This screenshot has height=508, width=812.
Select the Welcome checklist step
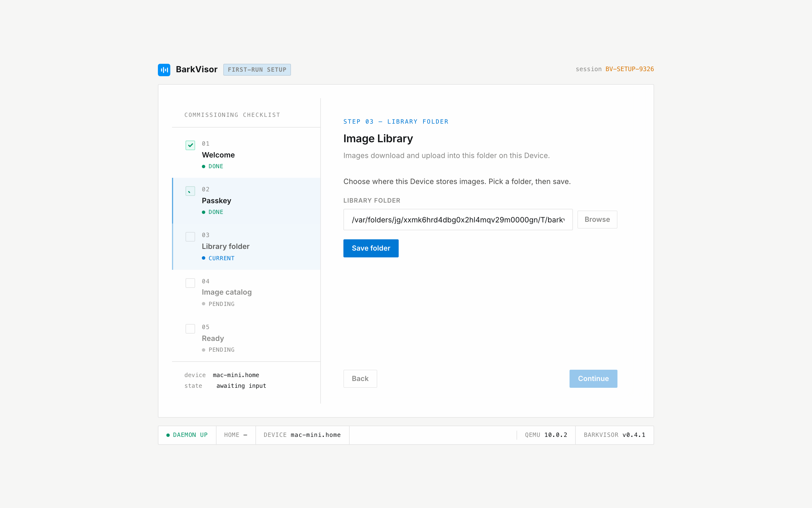(246, 155)
